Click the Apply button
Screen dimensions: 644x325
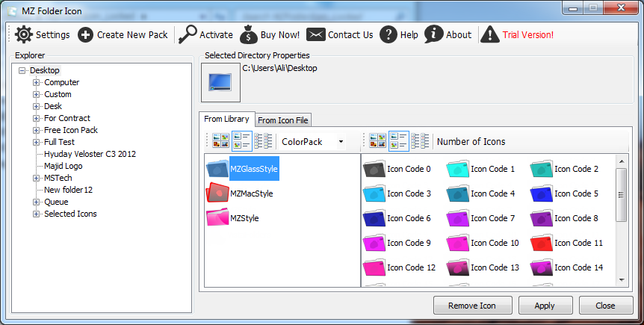(x=545, y=306)
